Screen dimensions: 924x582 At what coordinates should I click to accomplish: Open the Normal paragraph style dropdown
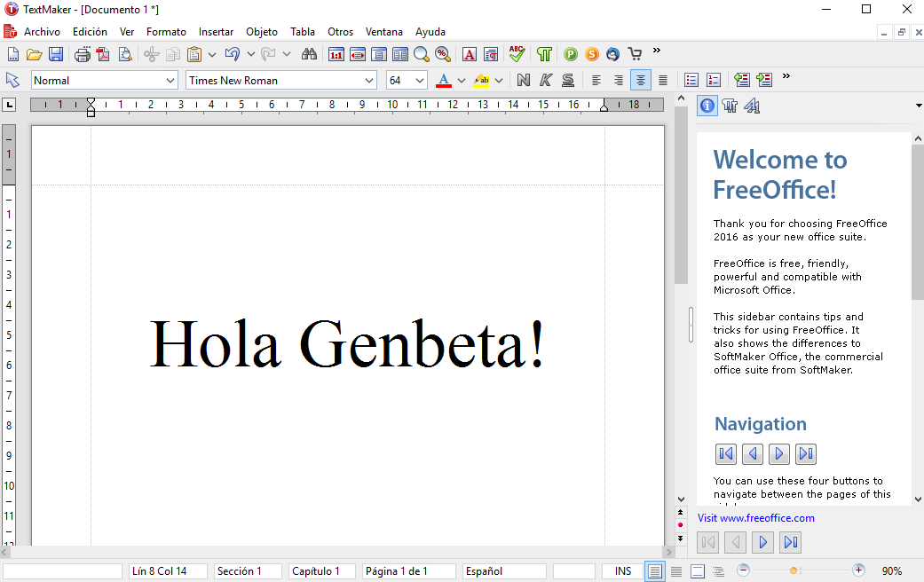pos(170,80)
